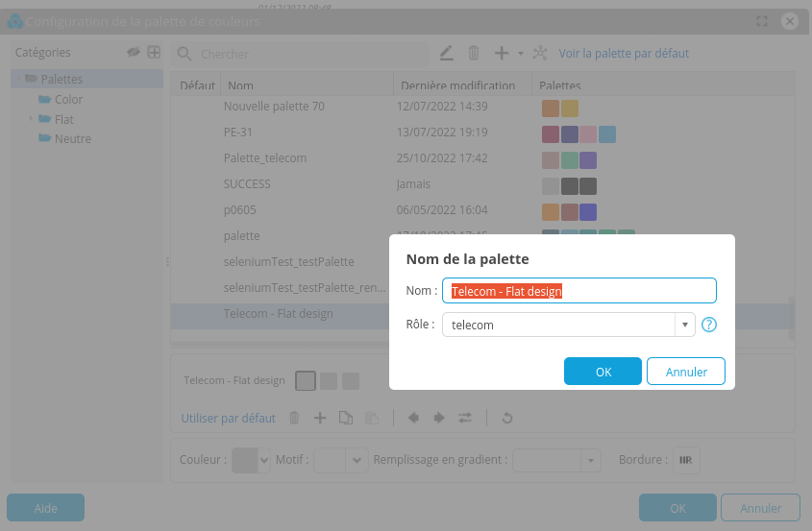This screenshot has width=812, height=531.
Task: Click the fullscreen icon in the title bar
Action: click(762, 21)
